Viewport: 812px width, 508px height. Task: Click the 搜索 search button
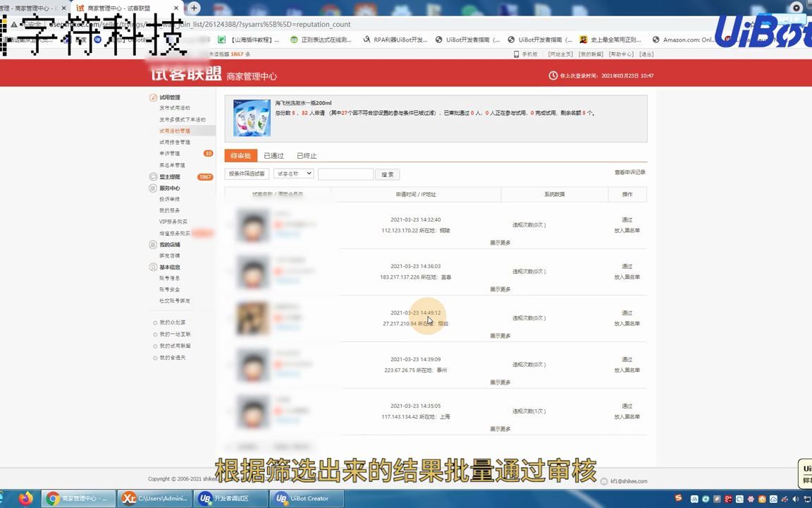pyautogui.click(x=387, y=174)
